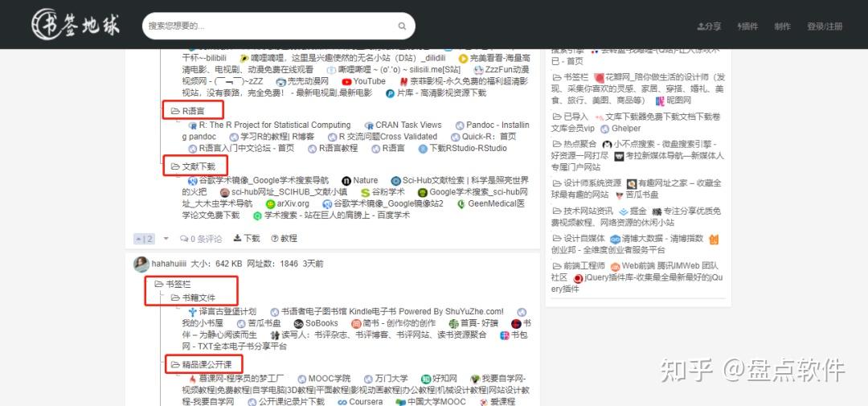
Task: Click the jQuery插件库 red favicon
Action: (x=578, y=278)
